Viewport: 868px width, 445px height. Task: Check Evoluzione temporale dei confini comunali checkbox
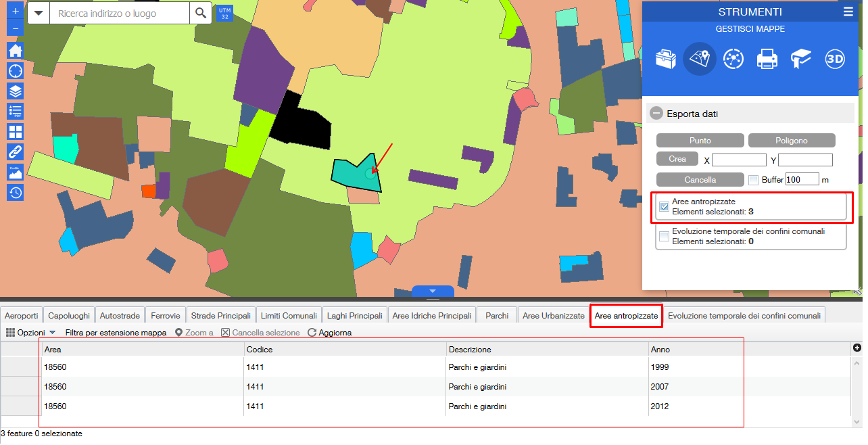coord(665,236)
